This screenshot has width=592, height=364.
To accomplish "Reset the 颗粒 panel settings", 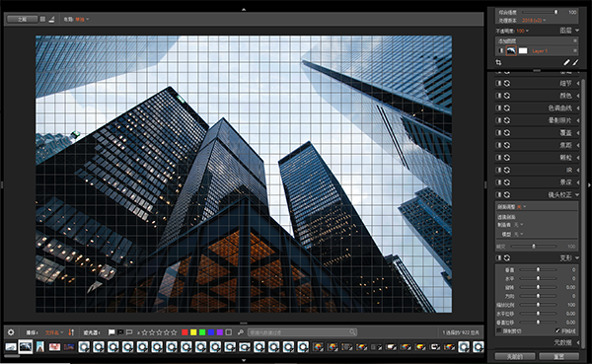I will coord(507,158).
